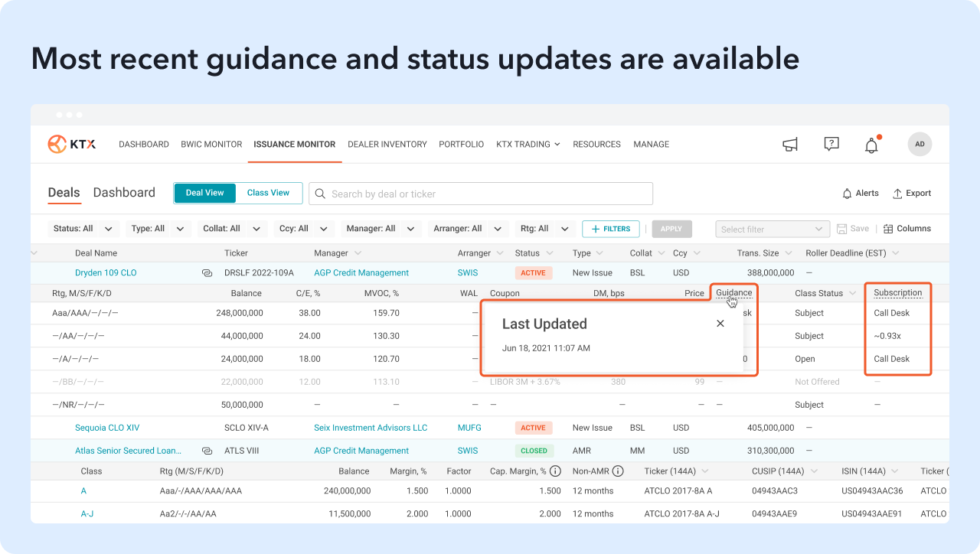Viewport: 980px width, 554px height.
Task: Click the info icon next to Non-AMR
Action: 618,471
